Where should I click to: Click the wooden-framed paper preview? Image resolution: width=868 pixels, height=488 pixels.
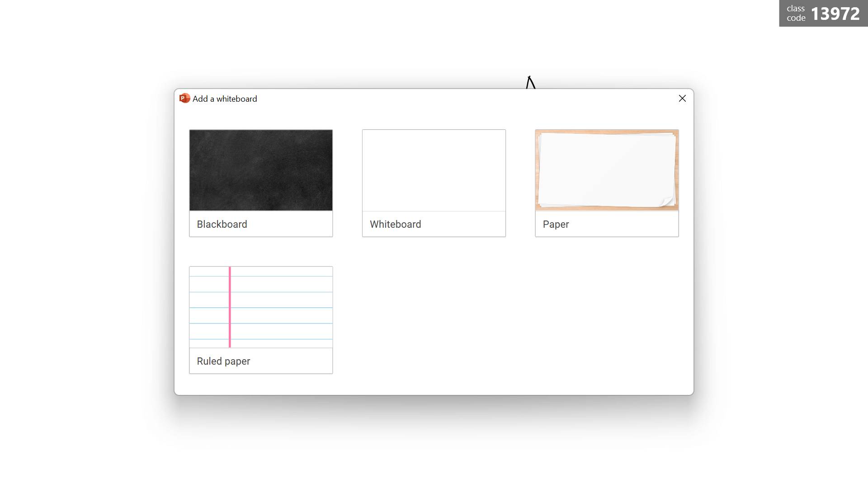(607, 170)
